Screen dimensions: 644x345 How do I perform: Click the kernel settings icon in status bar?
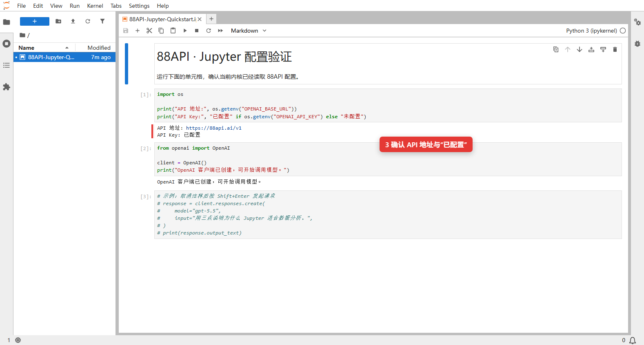coord(18,340)
